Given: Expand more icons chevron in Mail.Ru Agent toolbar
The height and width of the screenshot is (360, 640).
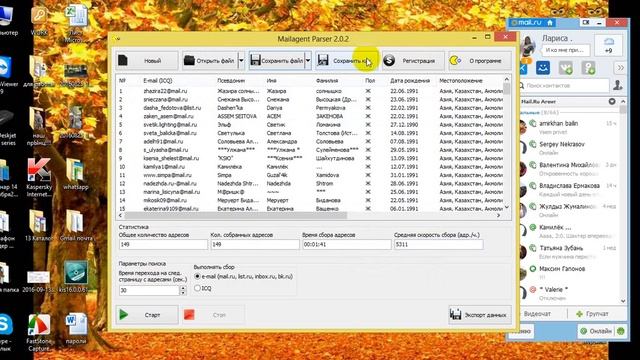Looking at the screenshot, I should pyautogui.click(x=620, y=68).
